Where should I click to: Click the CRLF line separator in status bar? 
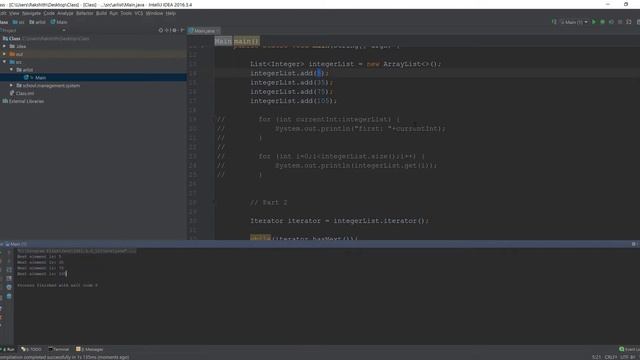611,357
